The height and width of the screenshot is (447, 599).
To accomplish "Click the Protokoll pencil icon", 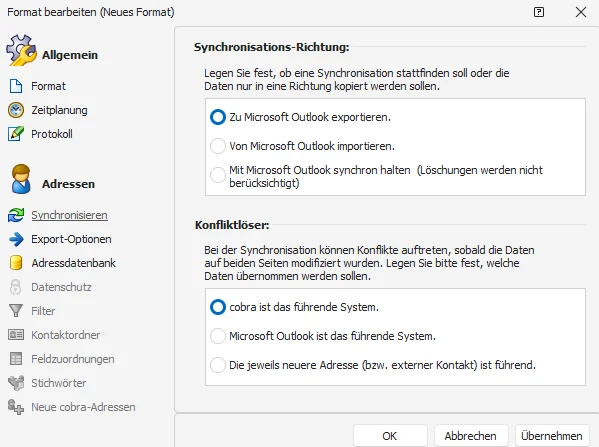I will pyautogui.click(x=16, y=134).
